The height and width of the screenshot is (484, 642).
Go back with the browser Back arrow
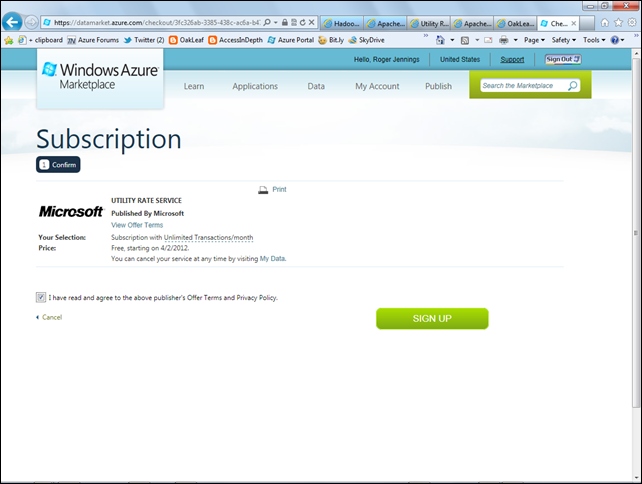tap(12, 22)
